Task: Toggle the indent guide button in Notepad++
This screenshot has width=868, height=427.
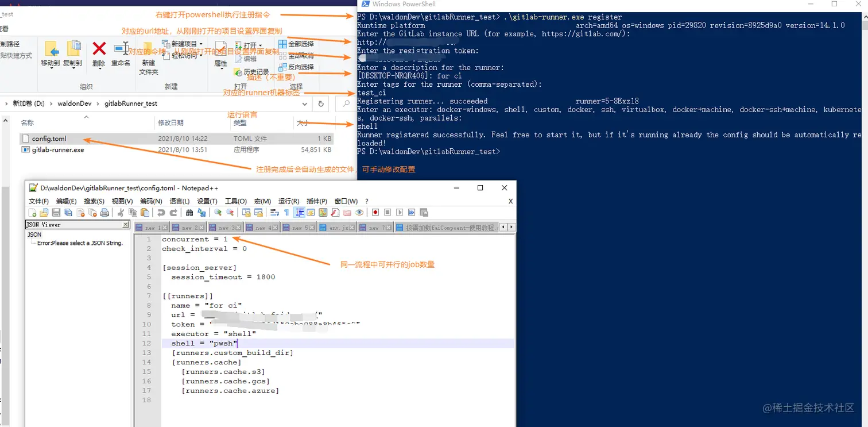Action: tap(299, 213)
